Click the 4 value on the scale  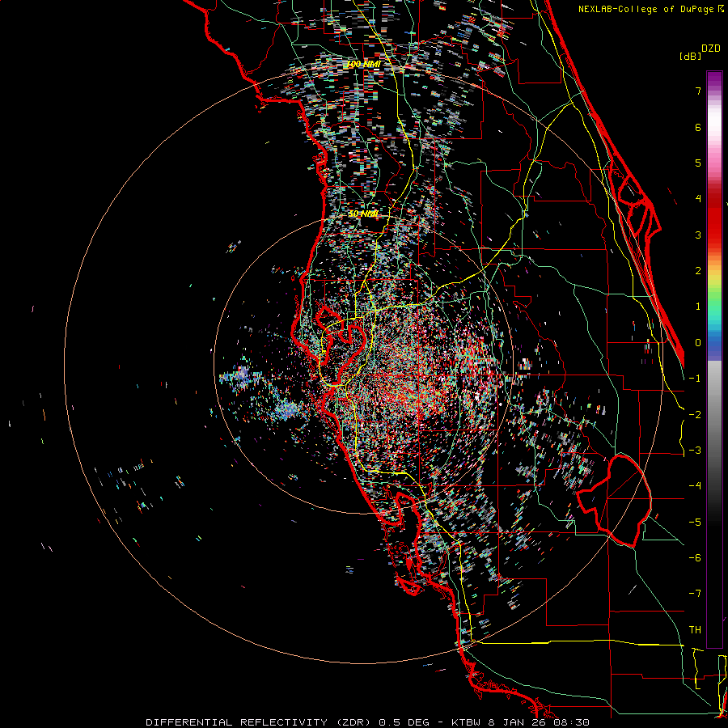point(698,199)
